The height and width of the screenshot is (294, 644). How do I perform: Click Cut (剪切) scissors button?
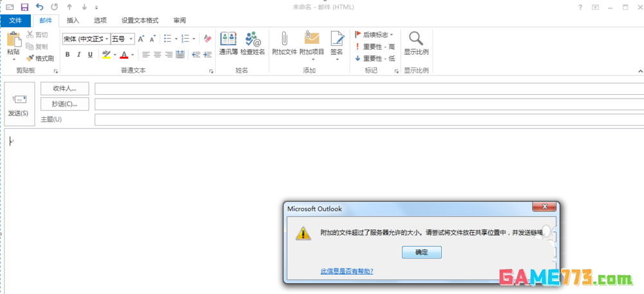coord(37,35)
